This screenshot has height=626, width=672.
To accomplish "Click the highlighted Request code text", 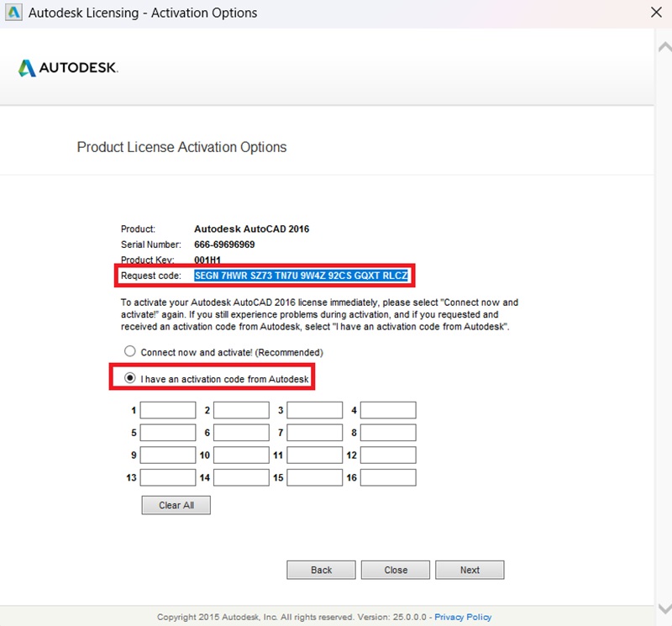I will coord(302,276).
